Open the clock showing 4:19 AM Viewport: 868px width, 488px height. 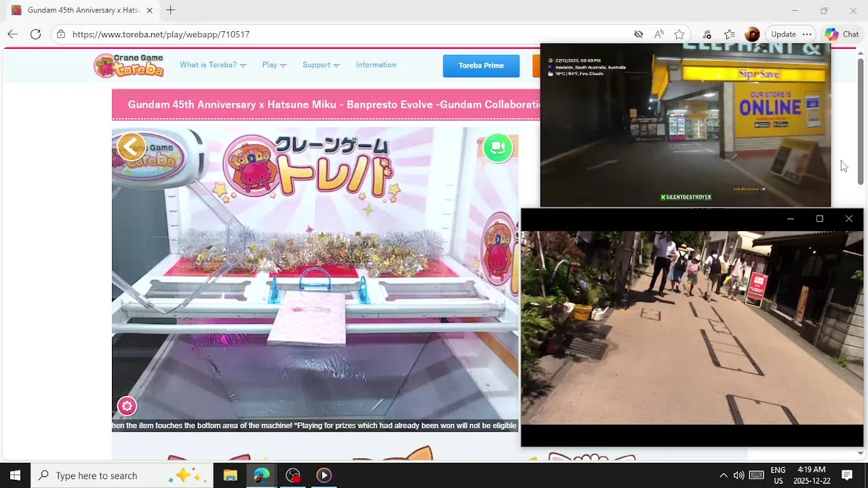[811, 475]
